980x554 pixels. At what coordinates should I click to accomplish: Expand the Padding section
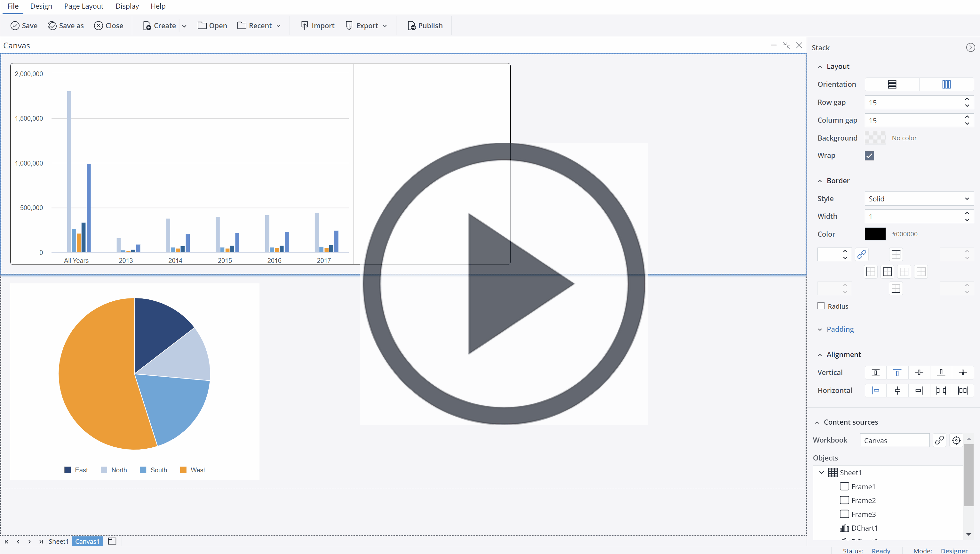click(x=820, y=329)
